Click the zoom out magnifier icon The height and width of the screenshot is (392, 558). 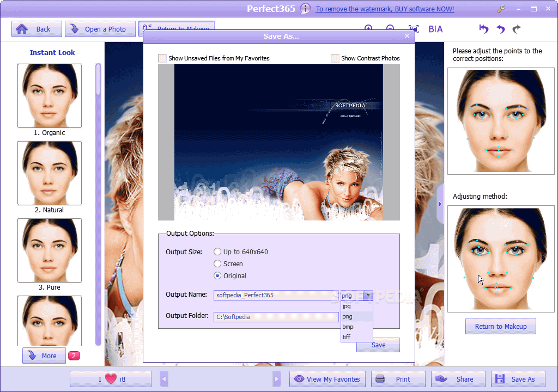click(390, 28)
